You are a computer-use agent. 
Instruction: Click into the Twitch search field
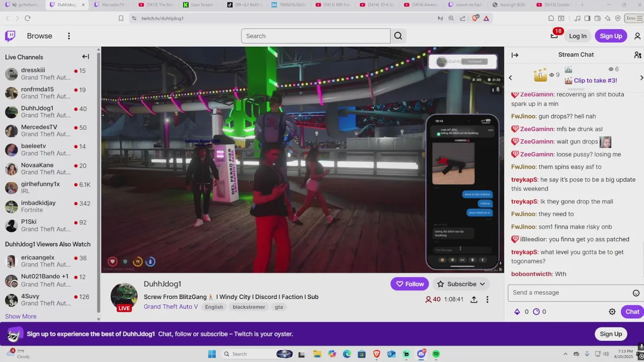pyautogui.click(x=315, y=36)
